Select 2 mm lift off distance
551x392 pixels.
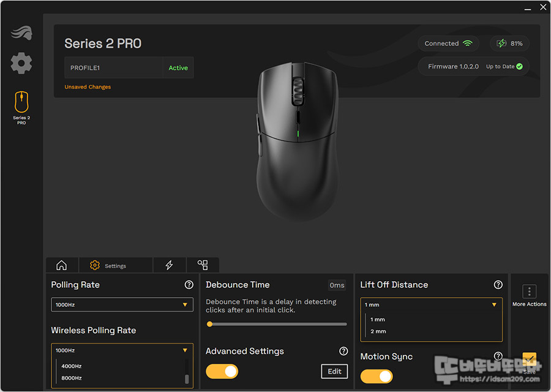pos(378,331)
